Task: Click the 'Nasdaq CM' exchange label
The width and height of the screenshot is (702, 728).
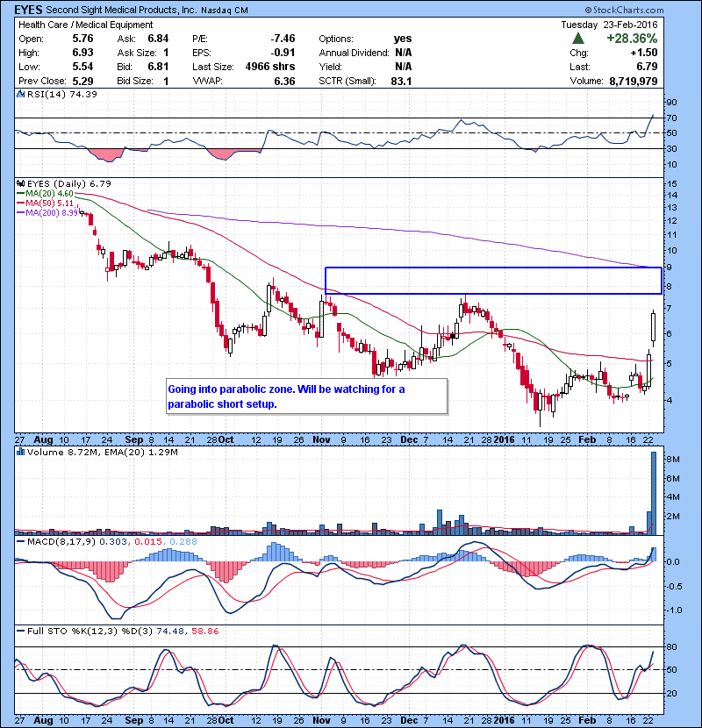Action: coord(225,11)
